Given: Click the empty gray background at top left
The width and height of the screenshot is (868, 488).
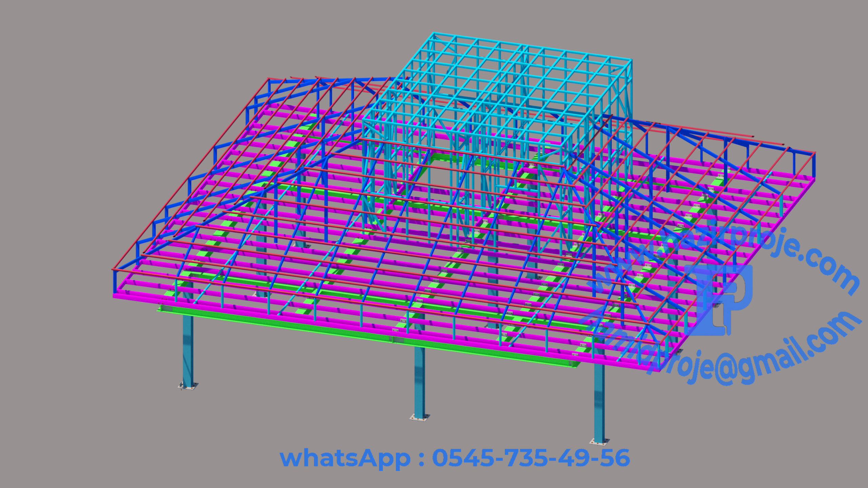Looking at the screenshot, I should tap(68, 51).
